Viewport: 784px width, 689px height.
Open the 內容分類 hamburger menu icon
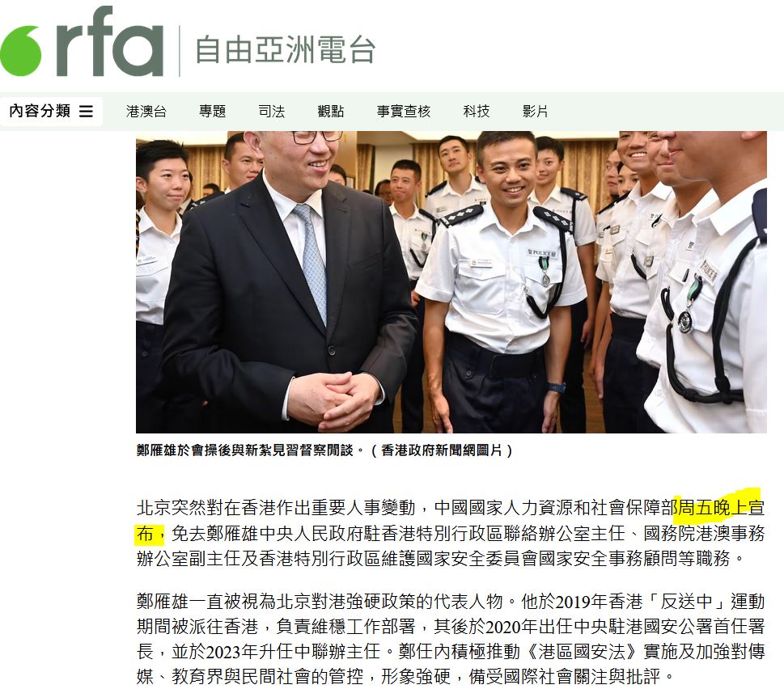pyautogui.click(x=86, y=111)
